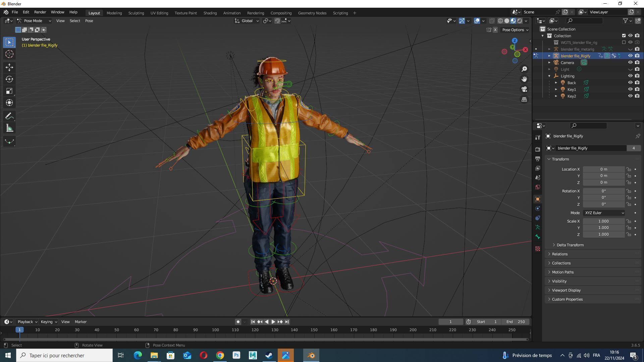Viewport: 644px width, 362px height.
Task: Open the Pose Options dropdown
Action: 515,30
